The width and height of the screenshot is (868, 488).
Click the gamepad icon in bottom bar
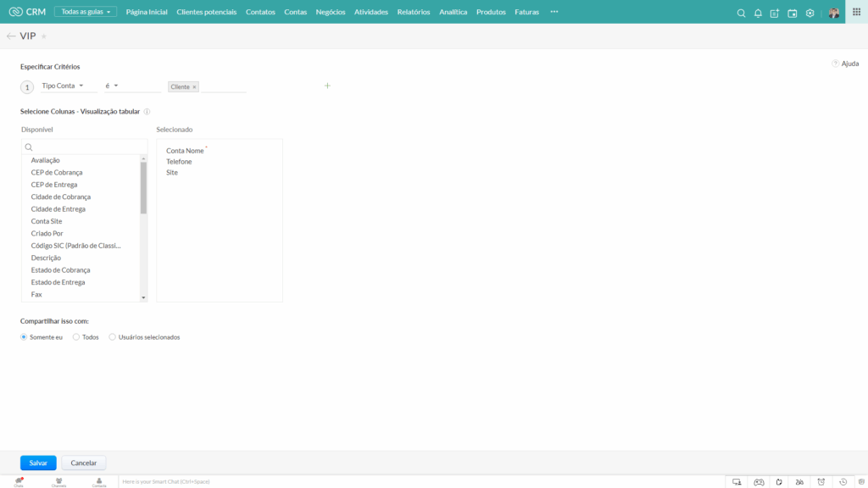(x=759, y=482)
